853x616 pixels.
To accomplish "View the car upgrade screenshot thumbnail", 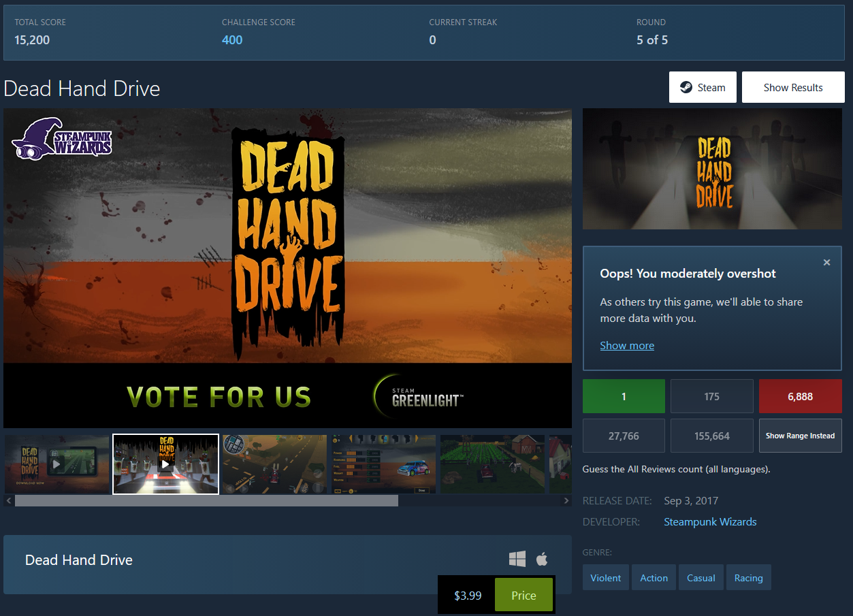I will [x=383, y=464].
